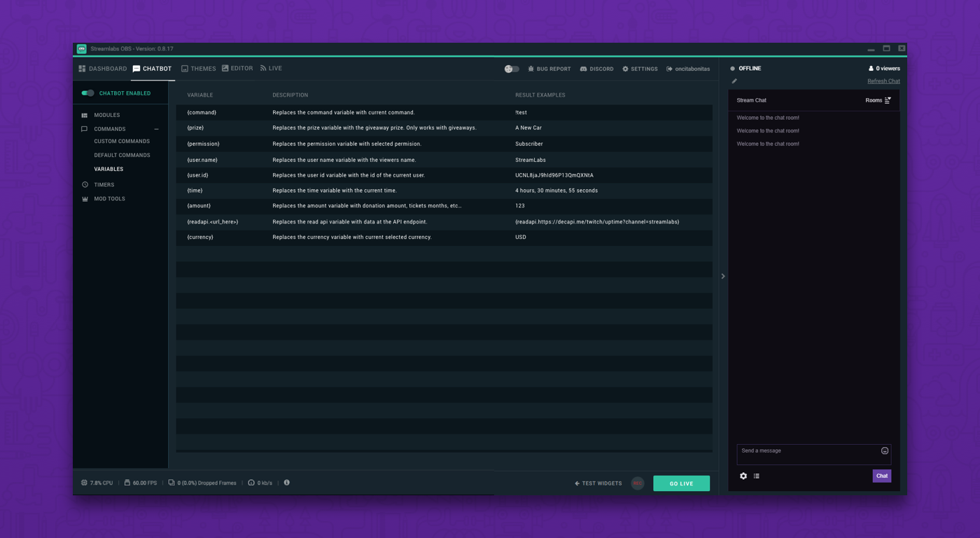Open the Rooms dropdown in Stream Chat
This screenshot has height=538, width=980.
[x=878, y=100]
